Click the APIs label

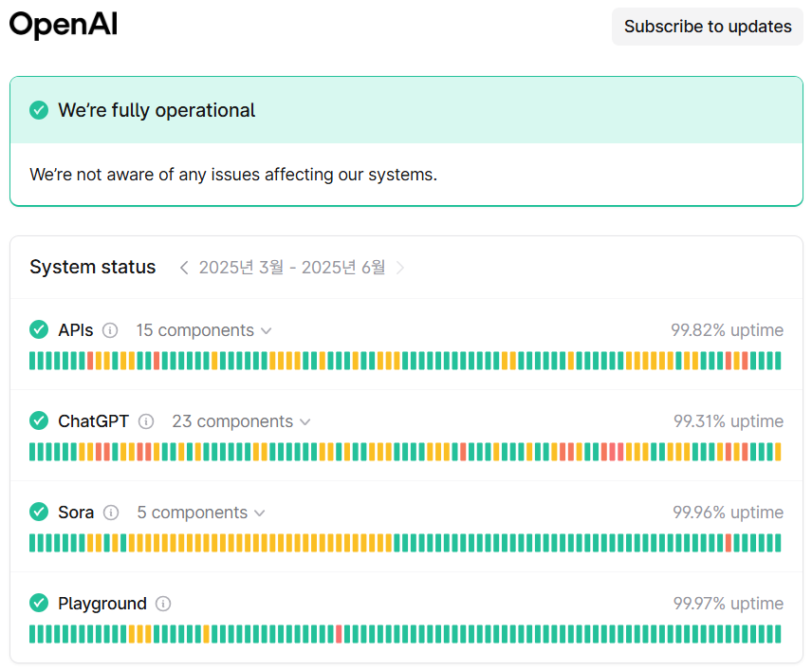76,330
